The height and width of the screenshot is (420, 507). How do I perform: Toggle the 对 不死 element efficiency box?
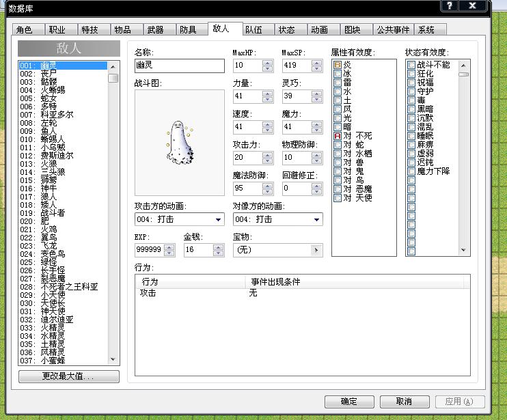[338, 136]
